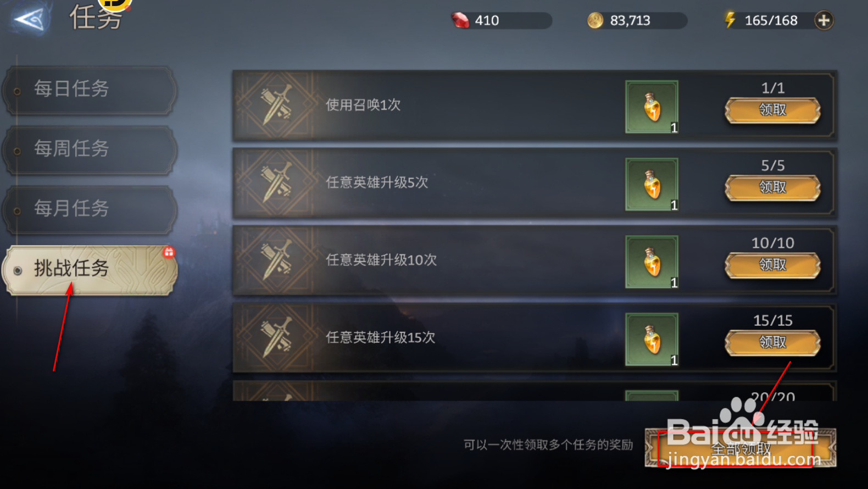Viewport: 868px width, 489px height.
Task: Open potion reward for 任意英雄升级10次
Action: (652, 262)
